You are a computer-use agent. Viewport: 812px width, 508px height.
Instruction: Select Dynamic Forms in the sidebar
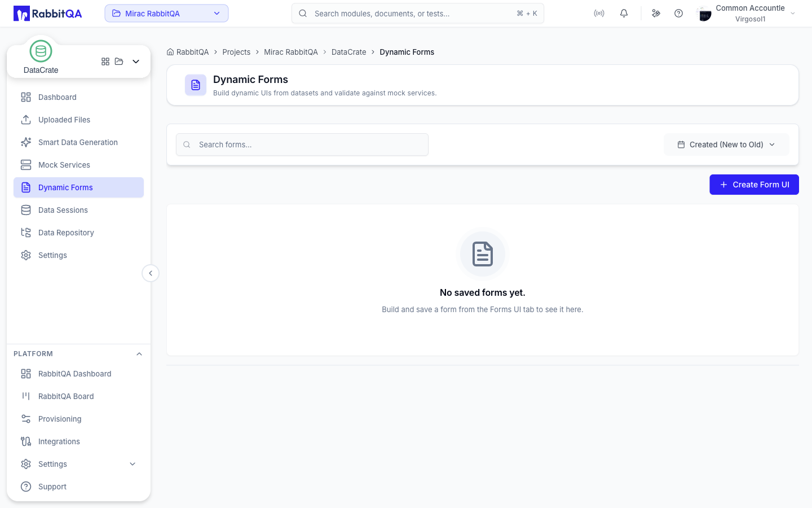pos(78,187)
